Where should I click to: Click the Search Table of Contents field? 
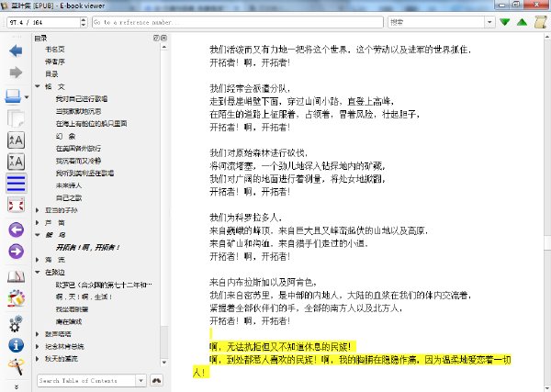(x=86, y=380)
